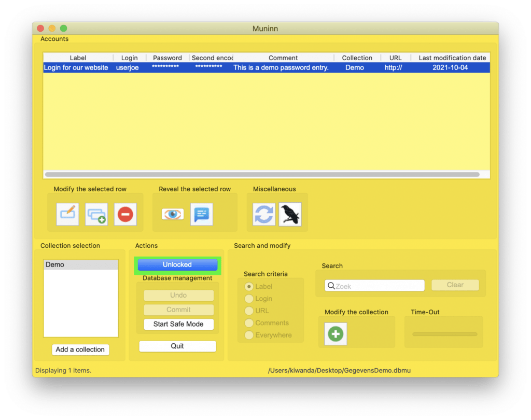Image resolution: width=531 pixels, height=420 pixels.
Task: Click the green plus icon under Modify the collection
Action: [x=336, y=334]
